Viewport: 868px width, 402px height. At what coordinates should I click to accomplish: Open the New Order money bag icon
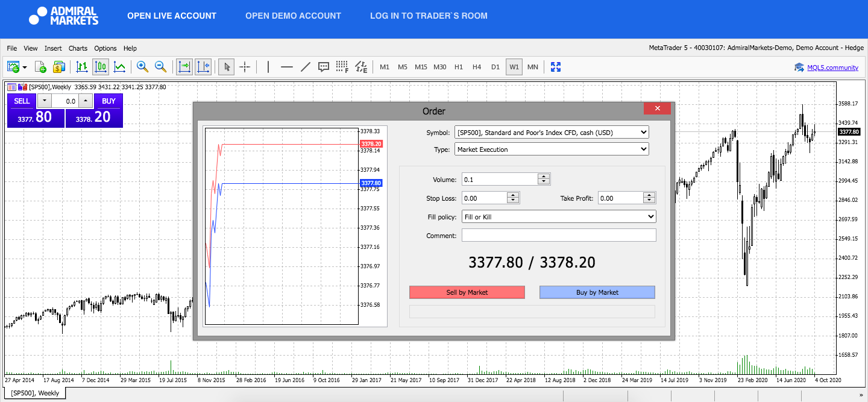pos(58,66)
